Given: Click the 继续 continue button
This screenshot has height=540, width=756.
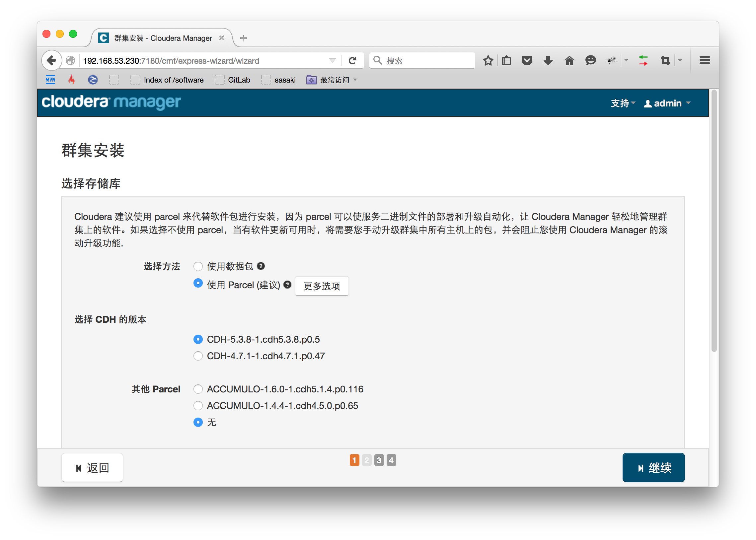Looking at the screenshot, I should tap(653, 467).
